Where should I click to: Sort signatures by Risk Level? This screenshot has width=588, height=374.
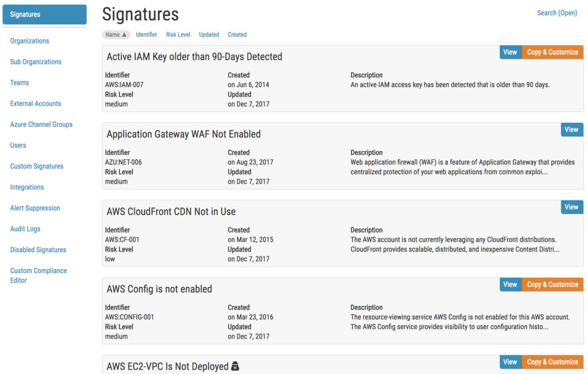178,35
